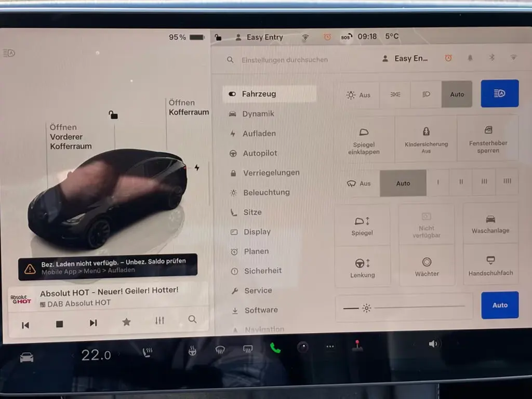
Task: Adjust the display brightness slider
Action: (x=404, y=308)
